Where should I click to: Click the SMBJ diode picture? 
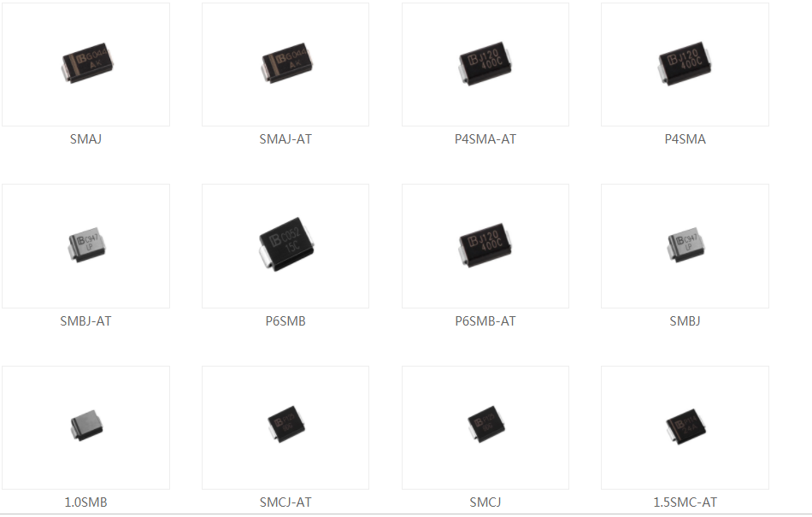pos(685,246)
